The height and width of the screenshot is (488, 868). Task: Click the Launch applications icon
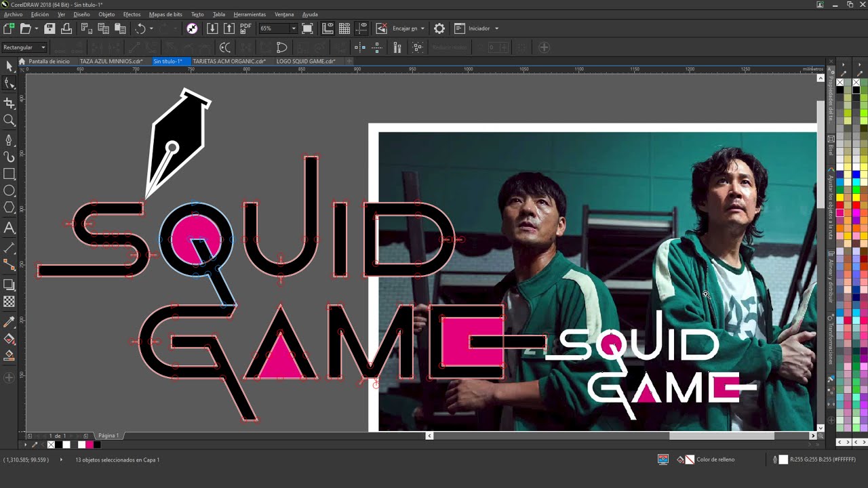click(x=459, y=28)
